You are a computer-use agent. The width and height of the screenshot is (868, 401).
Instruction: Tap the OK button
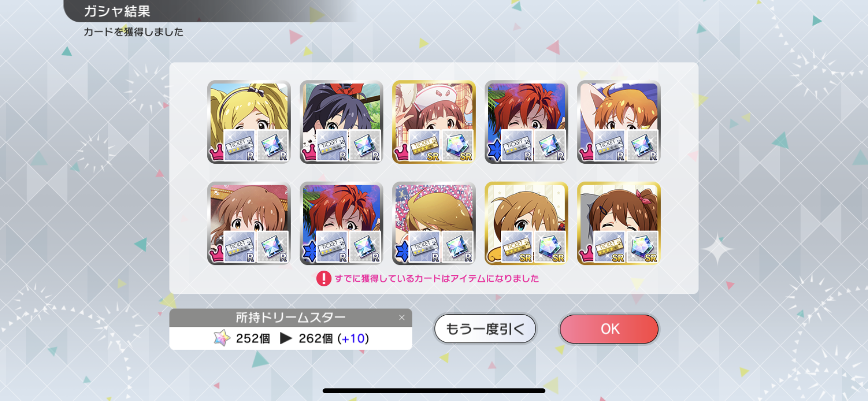coord(609,329)
